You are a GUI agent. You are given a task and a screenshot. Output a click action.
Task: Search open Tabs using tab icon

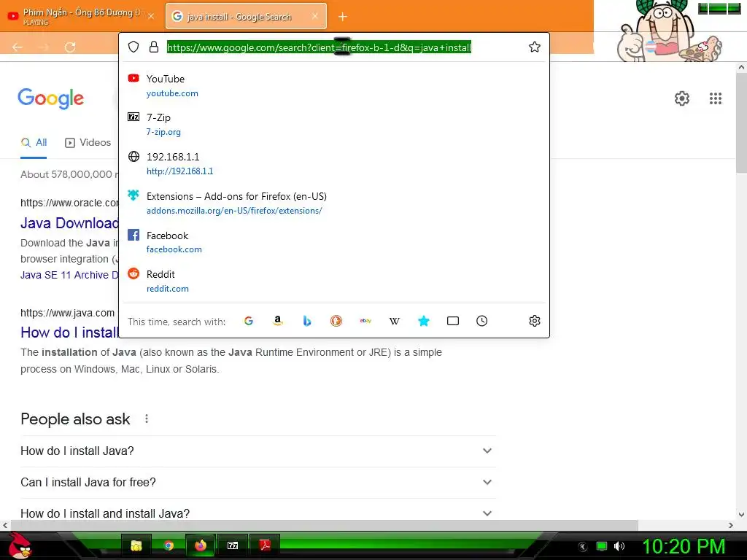tap(453, 321)
